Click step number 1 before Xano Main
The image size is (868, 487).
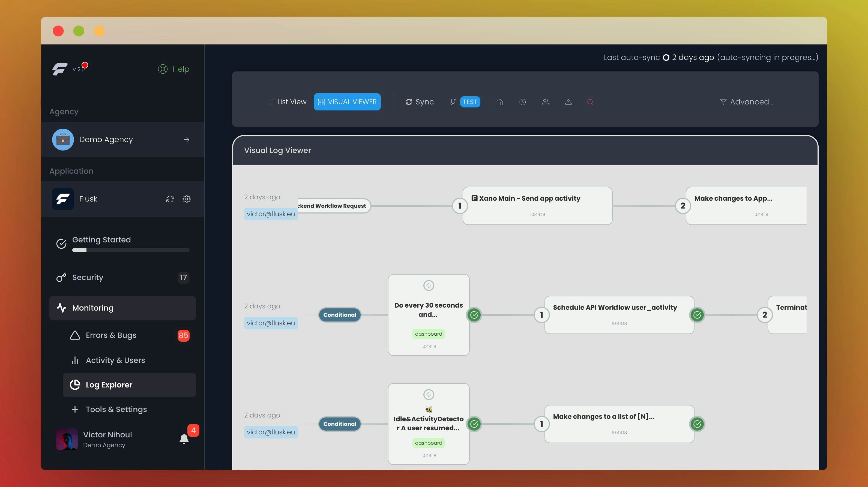tap(460, 206)
